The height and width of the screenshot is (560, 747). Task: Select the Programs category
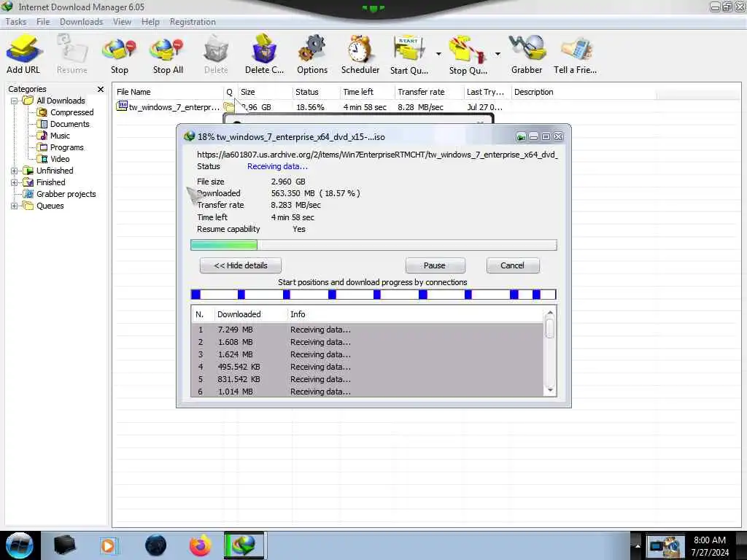click(x=61, y=147)
